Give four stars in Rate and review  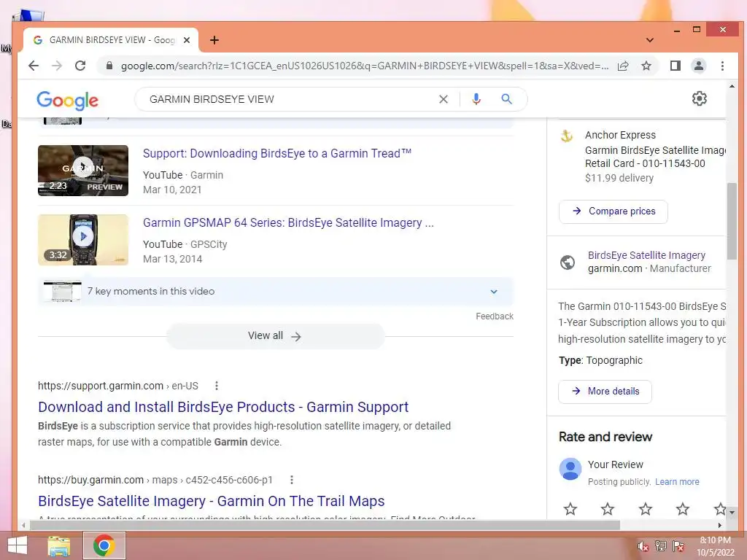click(x=682, y=509)
